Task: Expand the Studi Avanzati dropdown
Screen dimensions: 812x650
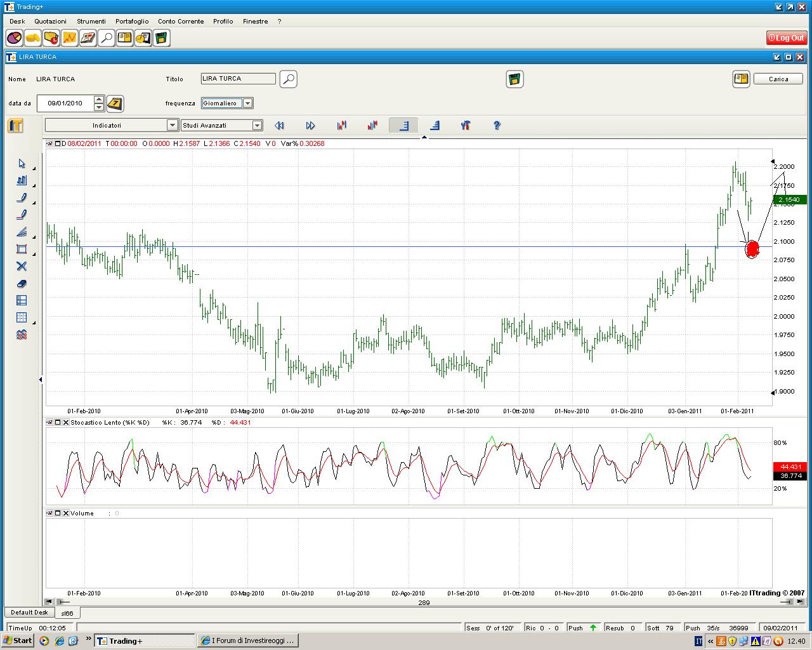Action: 257,126
